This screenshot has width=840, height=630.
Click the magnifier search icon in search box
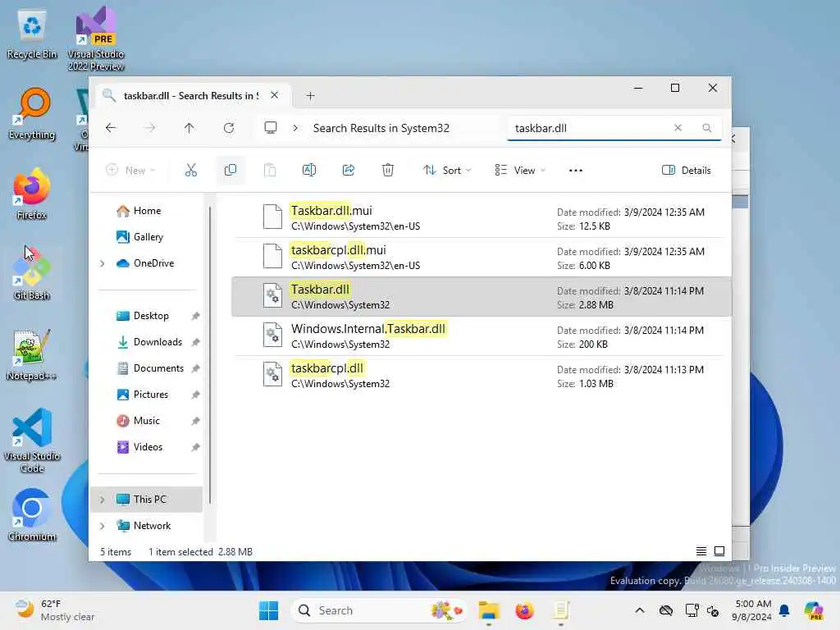click(706, 128)
